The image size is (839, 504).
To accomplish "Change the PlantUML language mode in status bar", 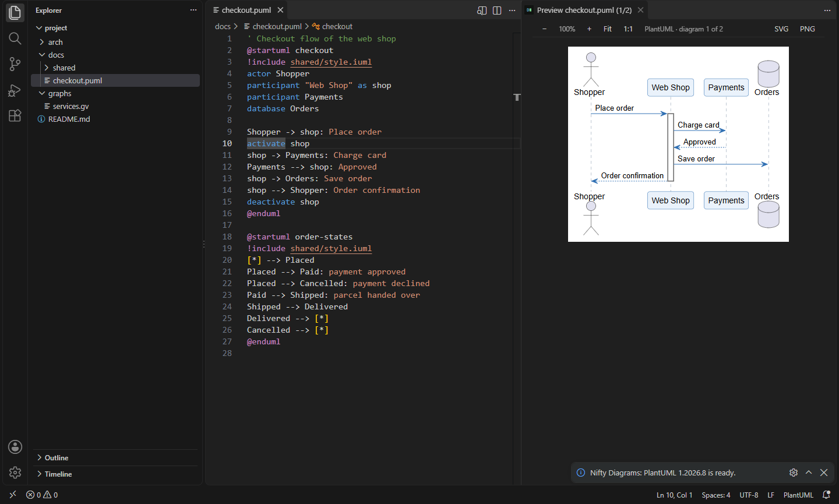I will click(798, 495).
